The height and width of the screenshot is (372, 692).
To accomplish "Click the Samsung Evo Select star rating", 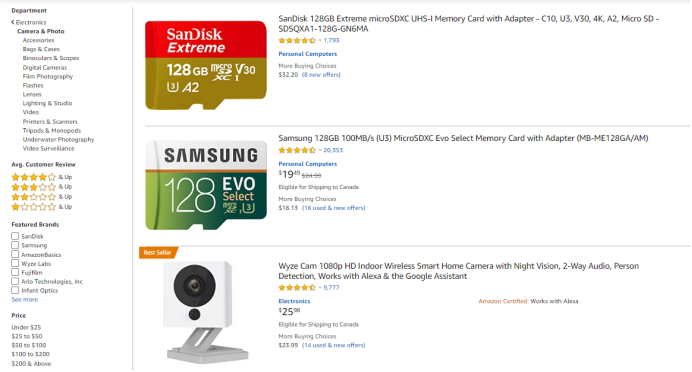I will 297,150.
